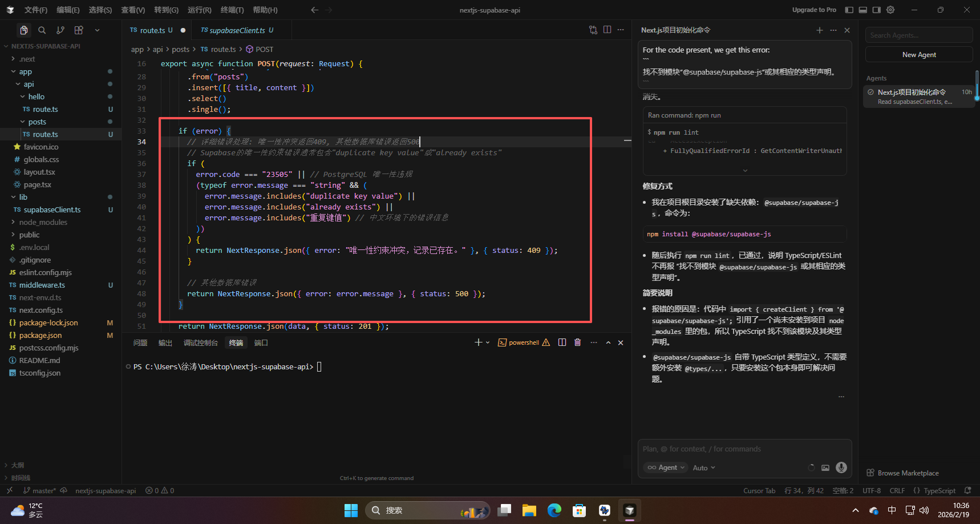Go back using the navigation arrow
Viewport: 980px width, 524px height.
[x=314, y=10]
